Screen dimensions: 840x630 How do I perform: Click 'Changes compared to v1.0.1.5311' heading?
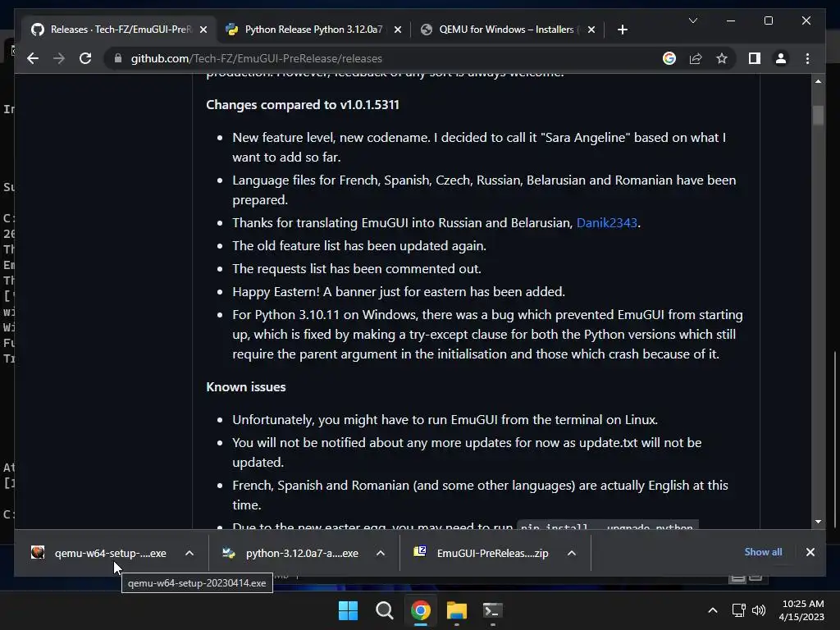[x=303, y=104]
